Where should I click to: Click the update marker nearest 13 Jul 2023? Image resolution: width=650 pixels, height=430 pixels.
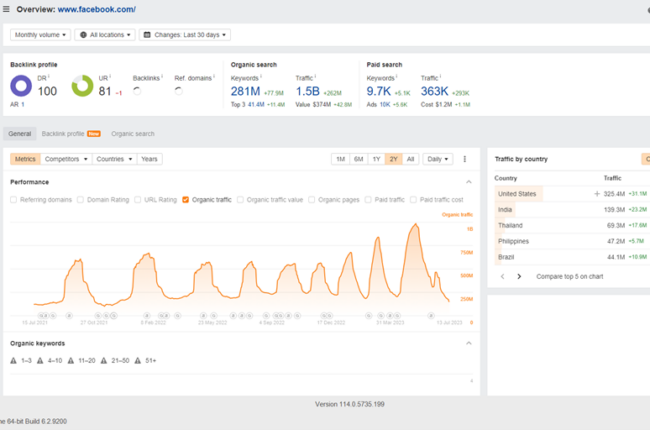pyautogui.click(x=431, y=316)
